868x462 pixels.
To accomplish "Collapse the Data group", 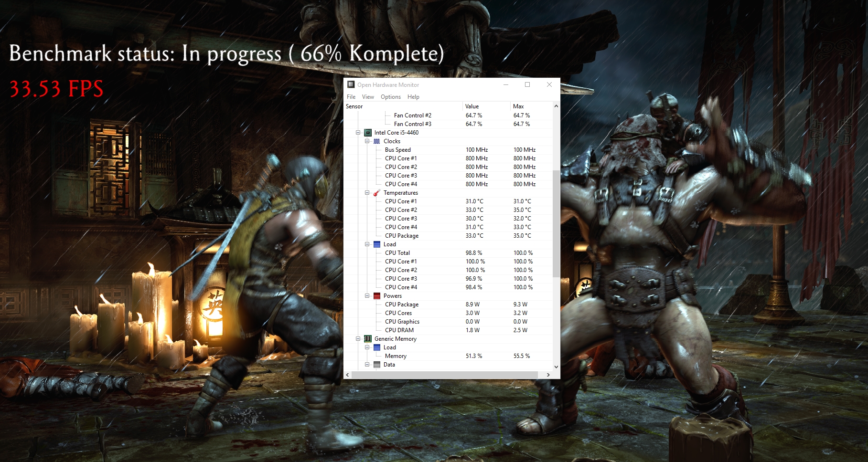I will [367, 365].
